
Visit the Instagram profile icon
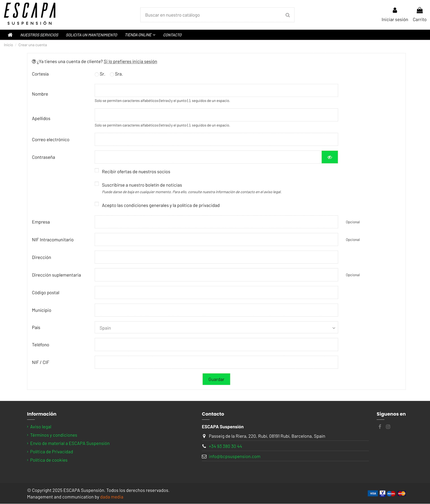coord(388,427)
